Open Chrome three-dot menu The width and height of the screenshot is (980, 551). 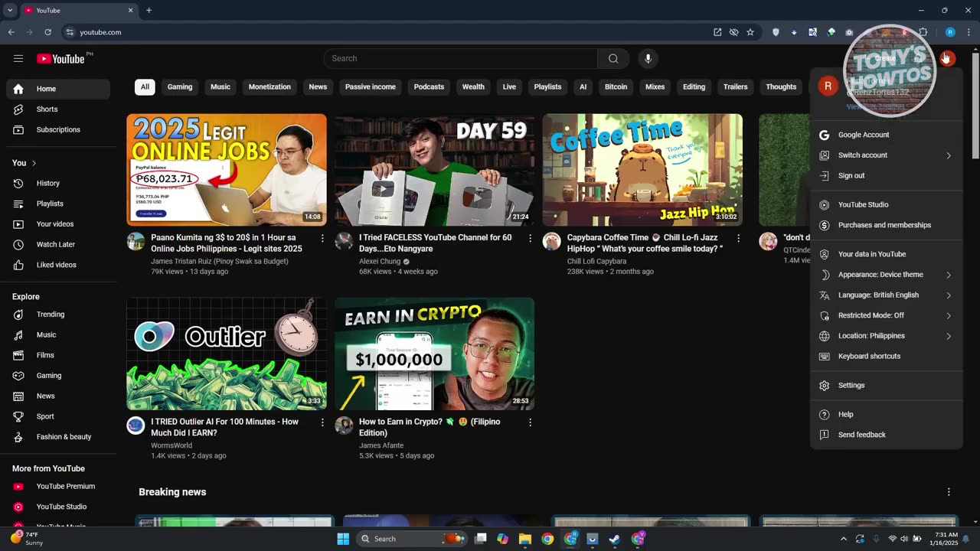point(969,32)
